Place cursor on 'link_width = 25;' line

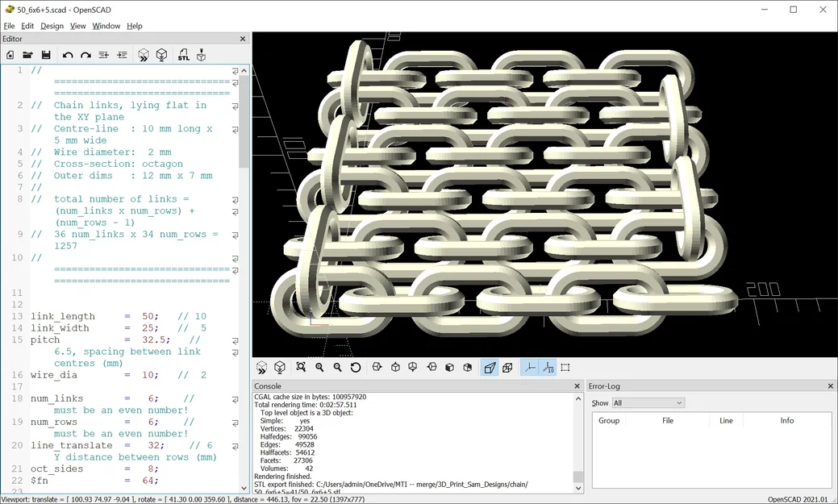click(118, 328)
